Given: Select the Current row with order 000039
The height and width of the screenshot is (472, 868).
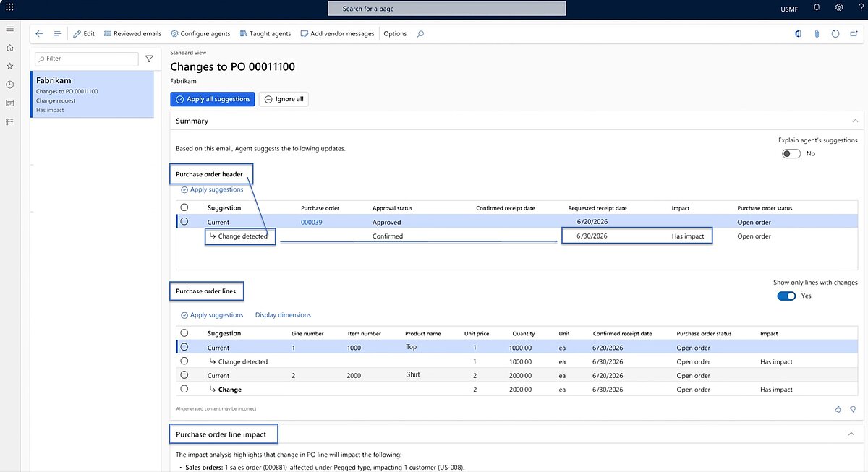Looking at the screenshot, I should pyautogui.click(x=184, y=222).
